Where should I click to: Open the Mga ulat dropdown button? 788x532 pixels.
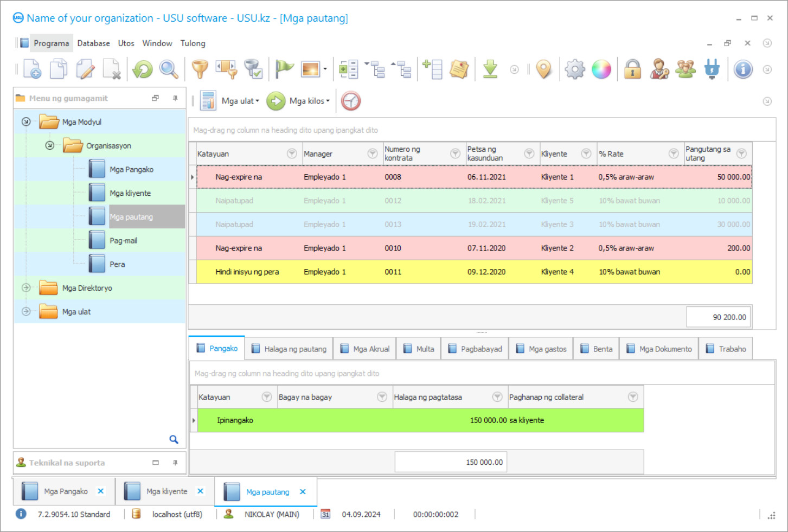(230, 101)
